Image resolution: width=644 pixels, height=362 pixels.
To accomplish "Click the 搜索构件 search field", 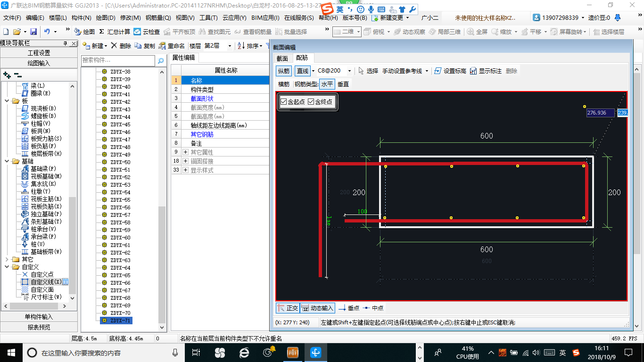I will click(x=118, y=60).
